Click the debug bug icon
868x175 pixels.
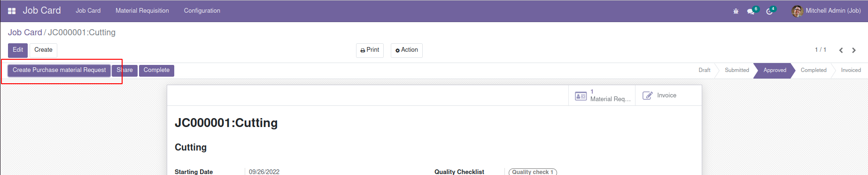point(736,11)
